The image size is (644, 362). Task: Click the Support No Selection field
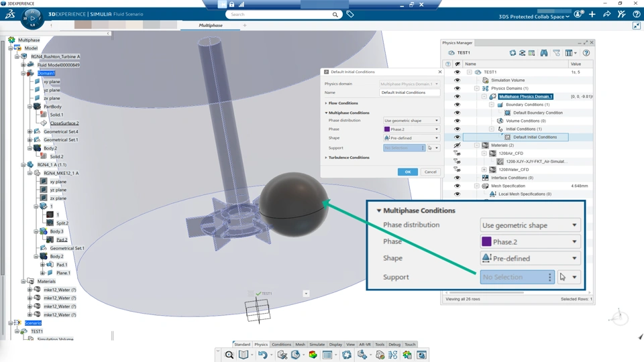click(x=404, y=147)
